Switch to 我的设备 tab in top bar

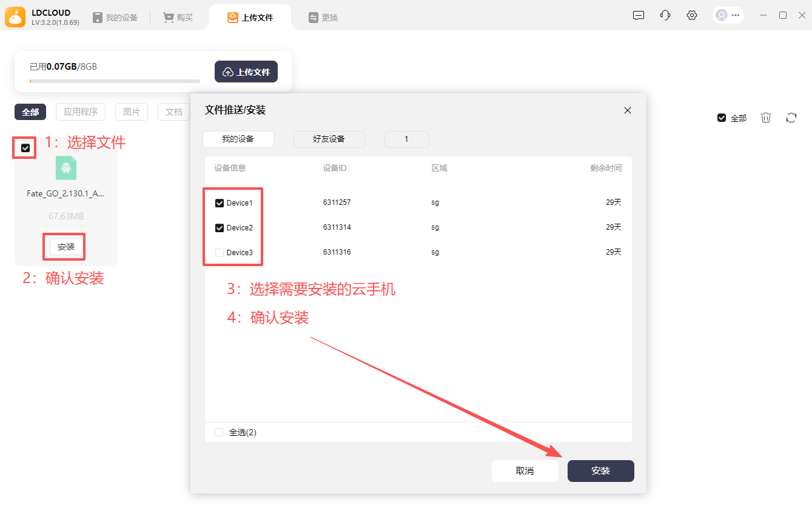click(x=115, y=18)
